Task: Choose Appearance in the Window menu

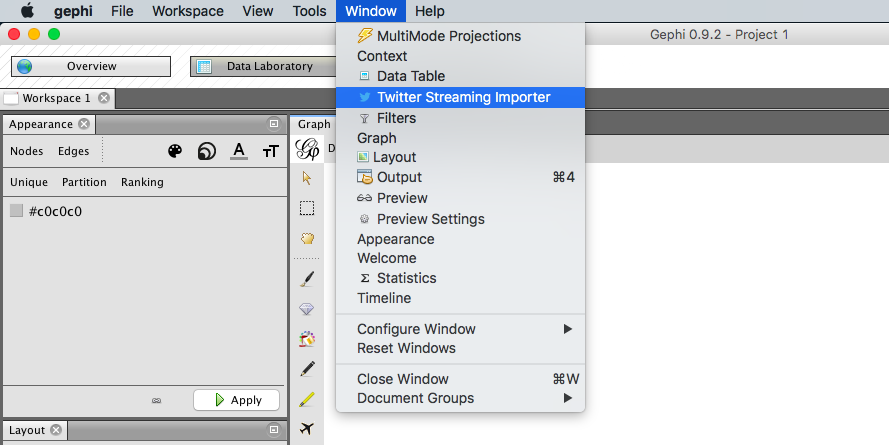Action: coord(460,239)
